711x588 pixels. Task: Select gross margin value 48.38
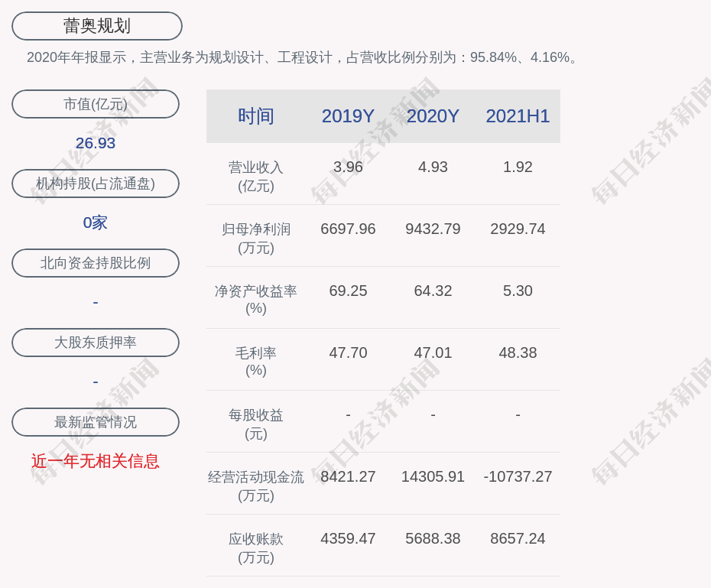518,352
